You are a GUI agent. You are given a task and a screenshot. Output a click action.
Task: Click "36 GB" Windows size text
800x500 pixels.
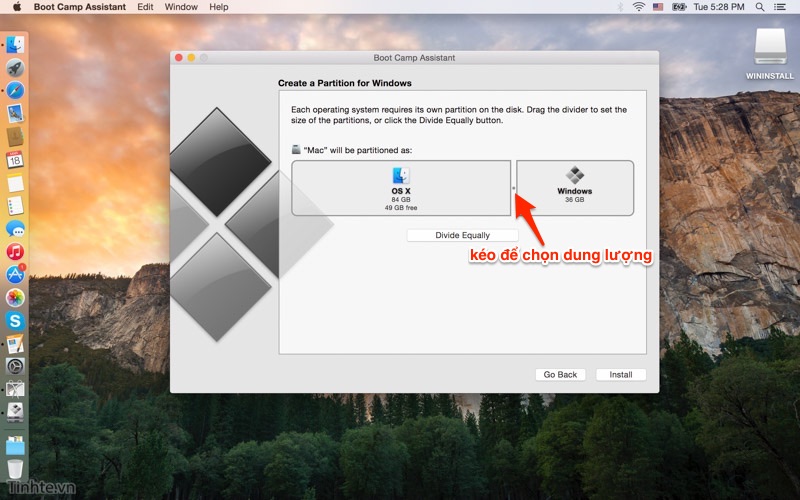point(574,199)
